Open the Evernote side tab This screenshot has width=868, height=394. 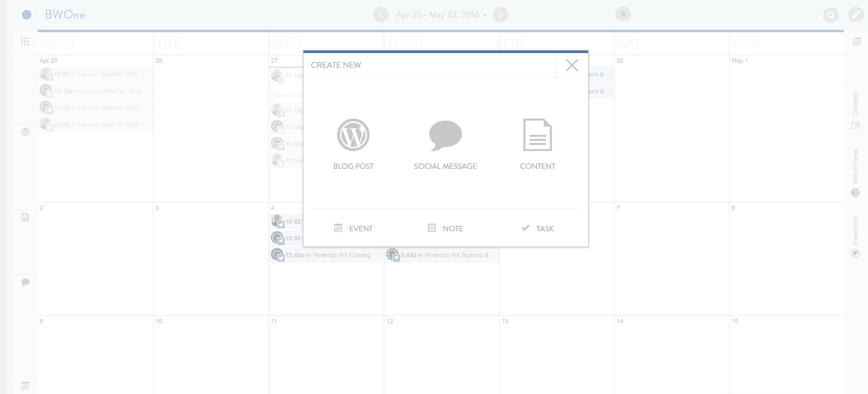coord(855,237)
